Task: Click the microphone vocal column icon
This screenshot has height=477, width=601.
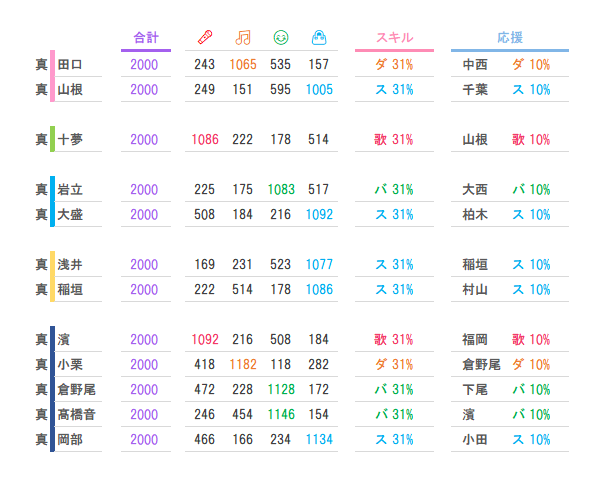Action: tap(205, 38)
